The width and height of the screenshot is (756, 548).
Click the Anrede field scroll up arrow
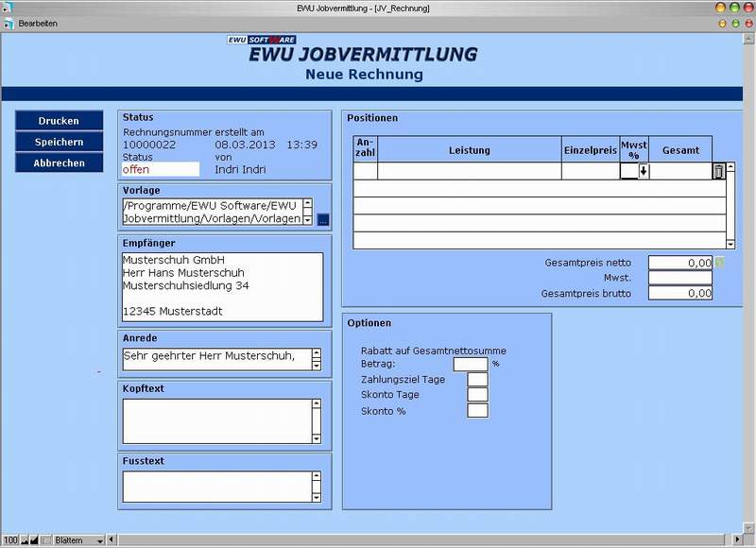tap(317, 352)
